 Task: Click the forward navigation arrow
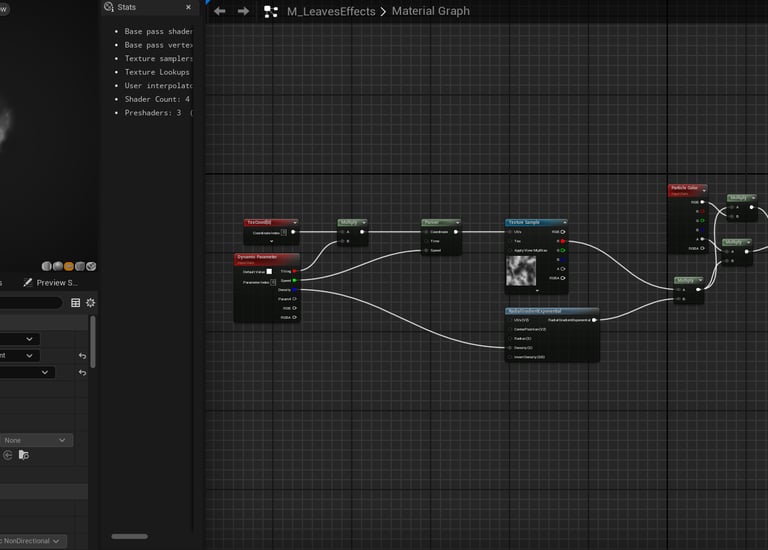[243, 11]
